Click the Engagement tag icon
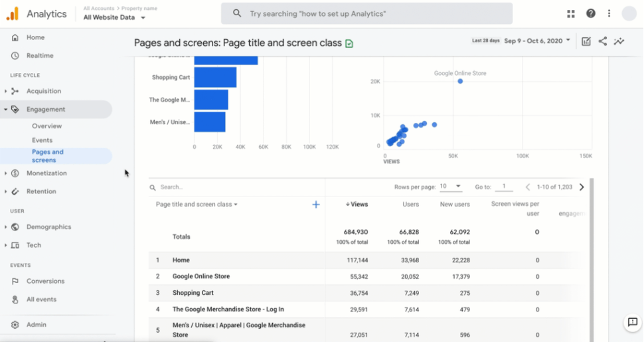 pos(15,110)
